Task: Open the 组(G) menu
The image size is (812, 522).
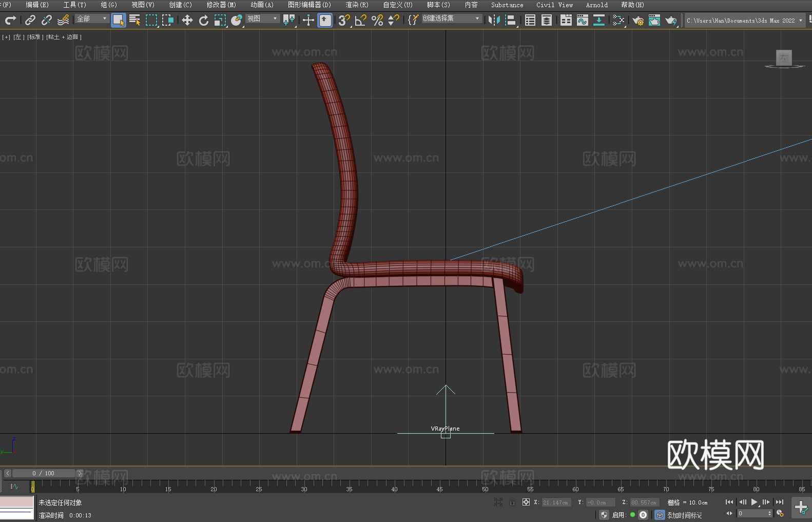Action: coord(109,5)
